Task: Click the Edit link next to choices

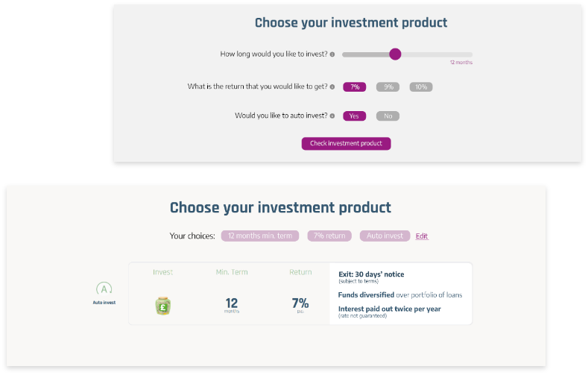Action: tap(422, 236)
